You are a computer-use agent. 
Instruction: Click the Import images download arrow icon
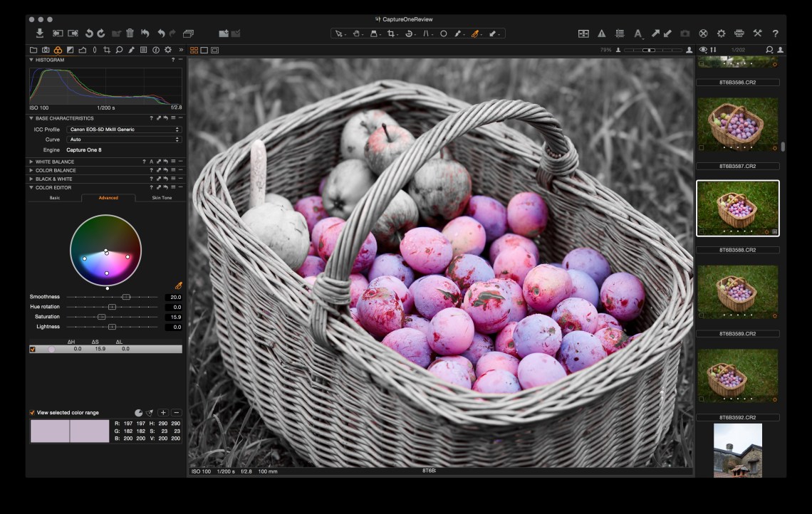point(40,33)
